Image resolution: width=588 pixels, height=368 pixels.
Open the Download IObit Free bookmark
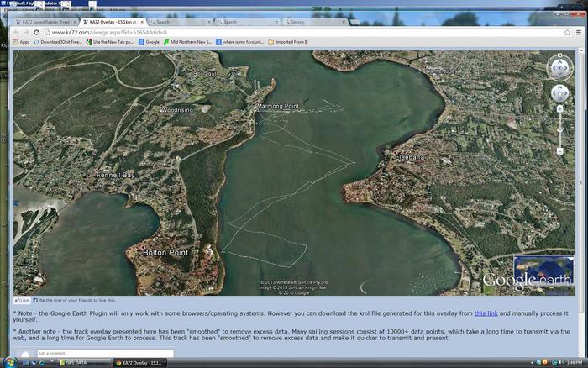pos(58,42)
